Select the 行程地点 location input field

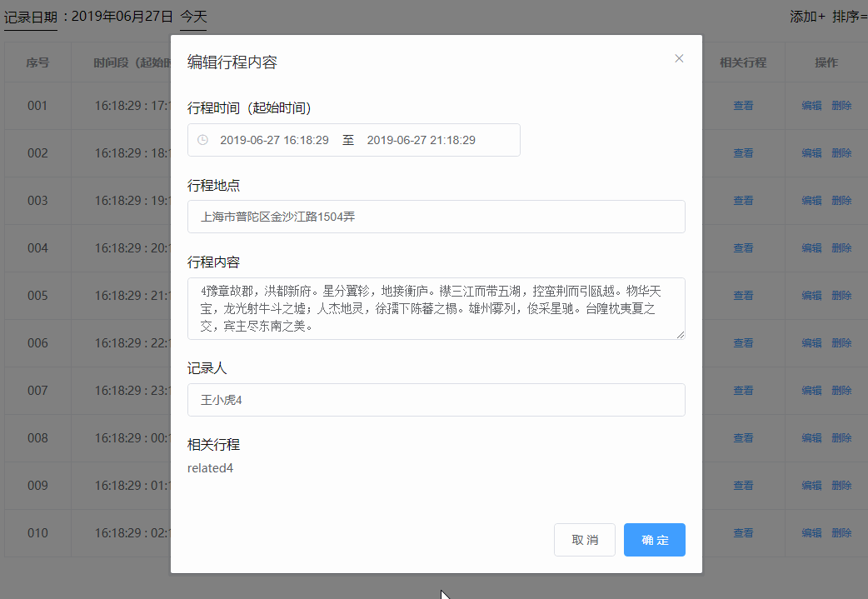pyautogui.click(x=436, y=216)
